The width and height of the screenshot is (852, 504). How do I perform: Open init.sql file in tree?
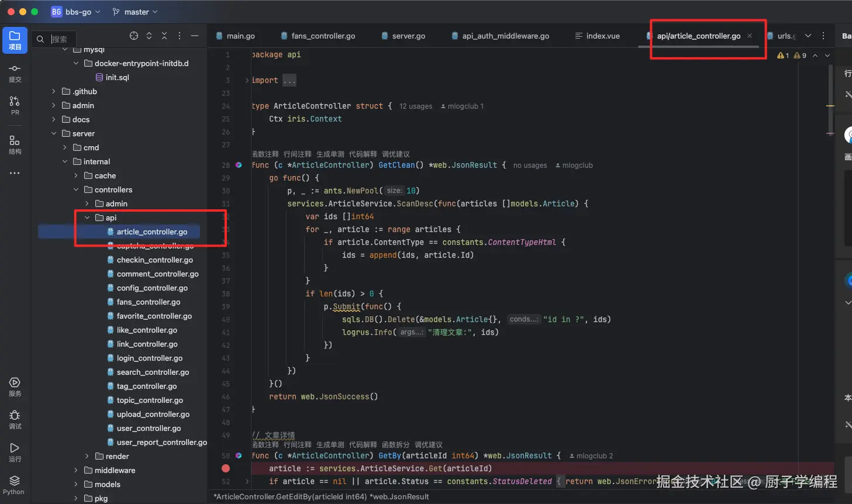(112, 77)
